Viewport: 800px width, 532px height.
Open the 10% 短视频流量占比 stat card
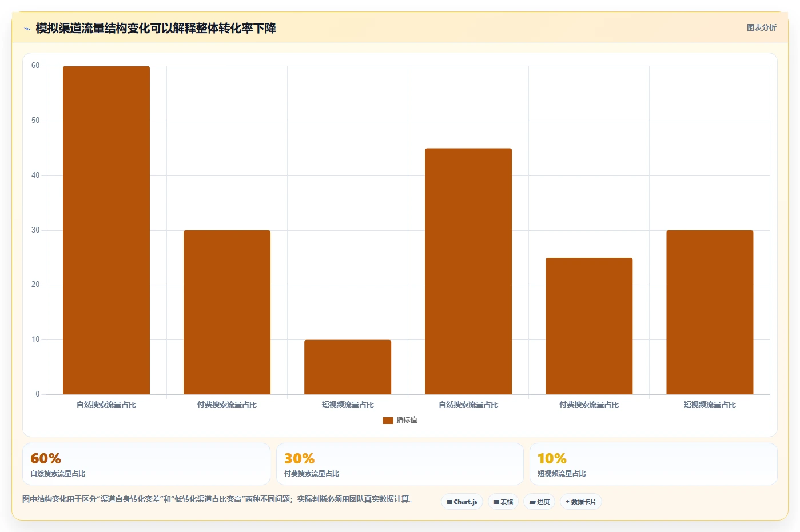(x=654, y=464)
